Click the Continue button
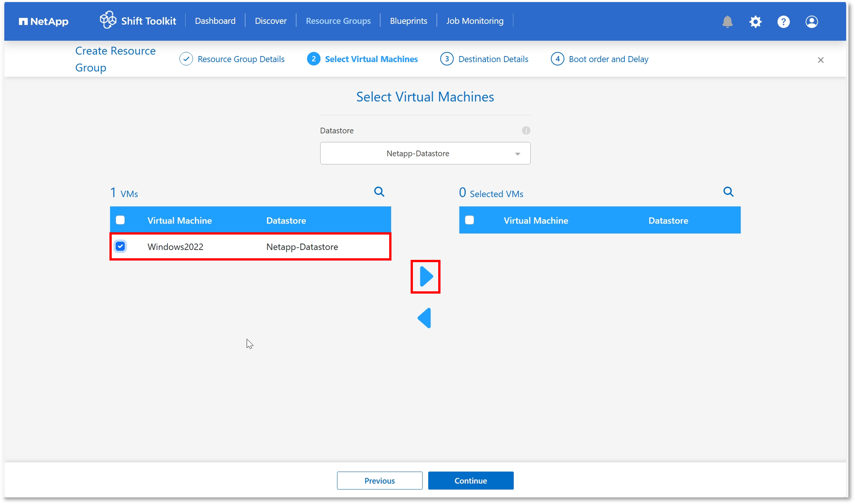Image resolution: width=855 pixels, height=504 pixels. tap(470, 481)
